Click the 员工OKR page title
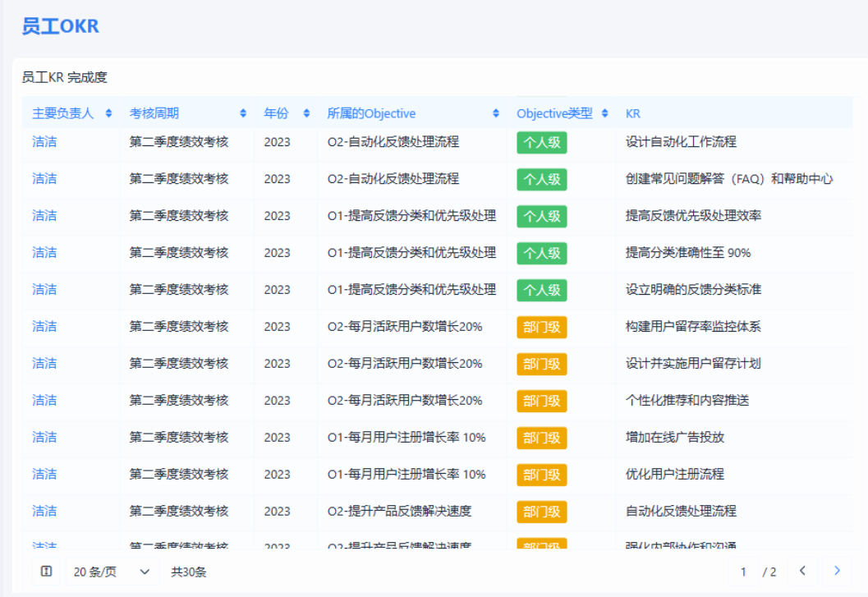Image resolution: width=868 pixels, height=597 pixels. [60, 26]
